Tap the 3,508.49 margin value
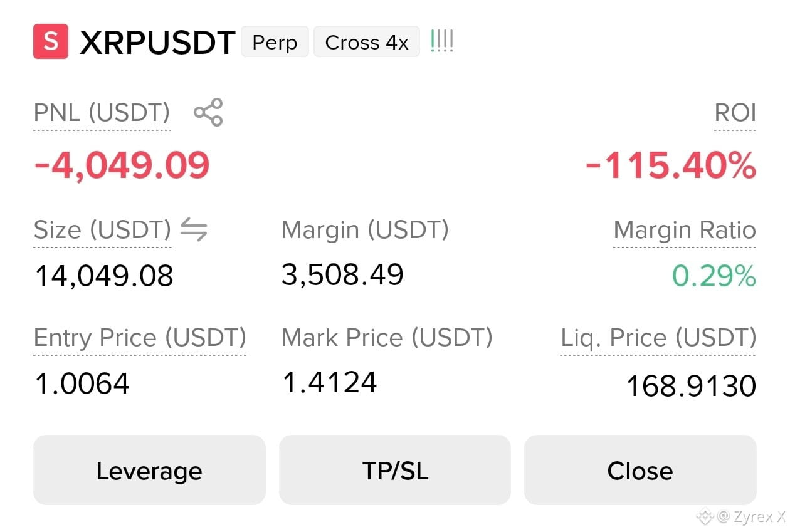Screen dimensions: 790x532 point(342,274)
